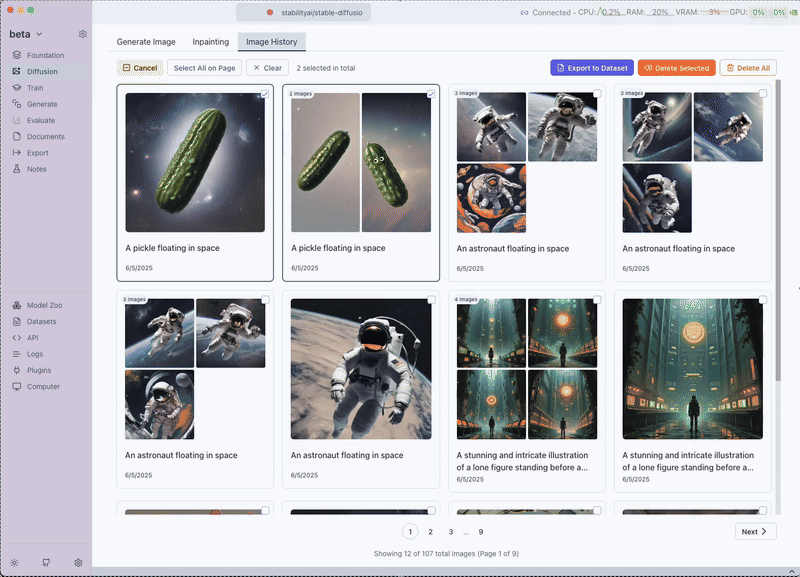
Task: Switch to the Generate Image tab
Action: (x=146, y=42)
